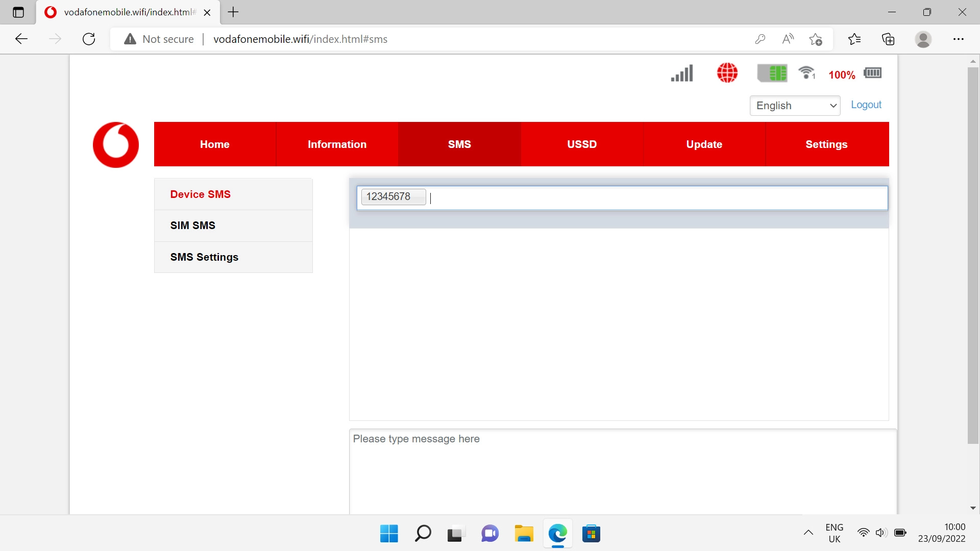Open File Explorer from taskbar

point(524,534)
